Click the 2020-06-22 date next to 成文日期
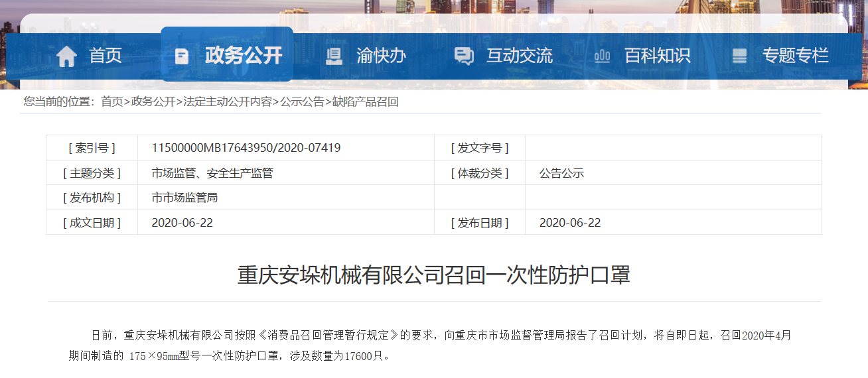 tap(182, 223)
